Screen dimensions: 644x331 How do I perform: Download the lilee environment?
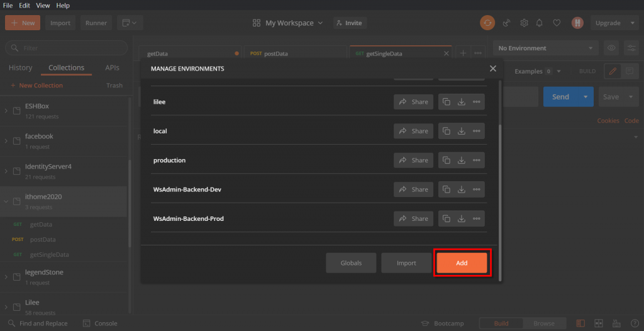(461, 102)
